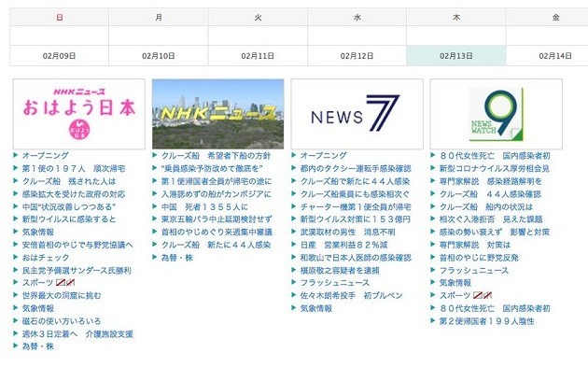Viewport: 588px width, 367px height.
Task: Open 第１便帰国者全員が帰宅の途に link
Action: click(x=217, y=181)
